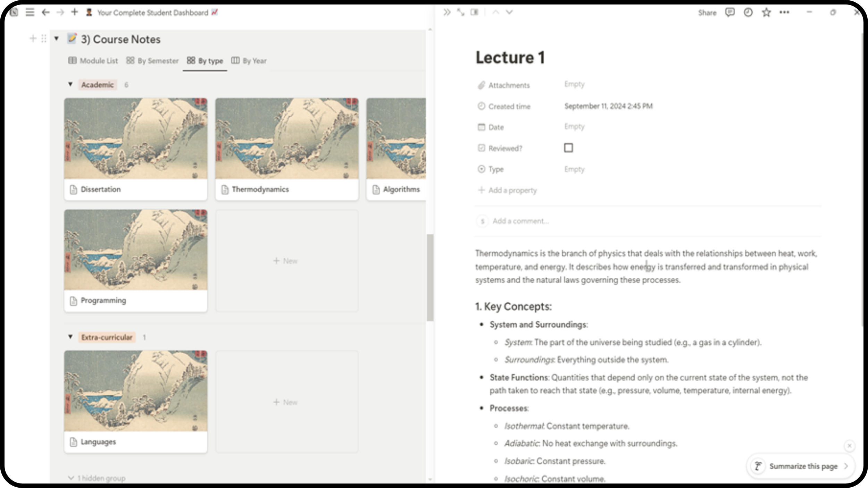Collapse the Extra-curricular group
Viewport: 868px width, 488px height.
point(70,337)
